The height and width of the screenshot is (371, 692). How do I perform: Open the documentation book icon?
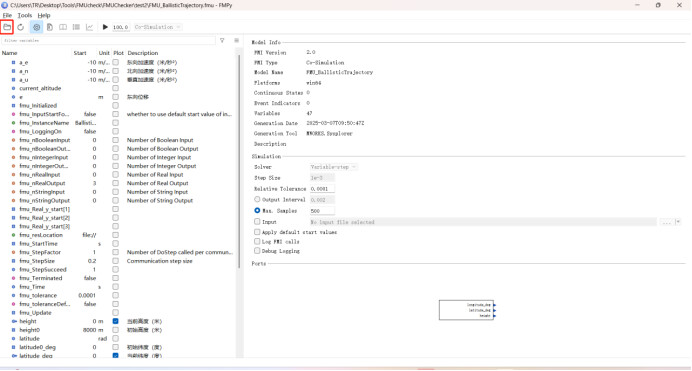[x=63, y=27]
